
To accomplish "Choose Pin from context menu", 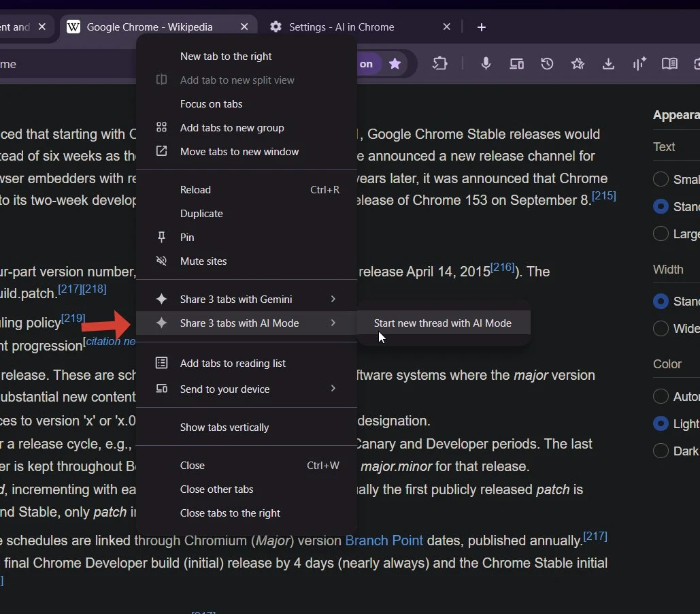I will click(246, 237).
